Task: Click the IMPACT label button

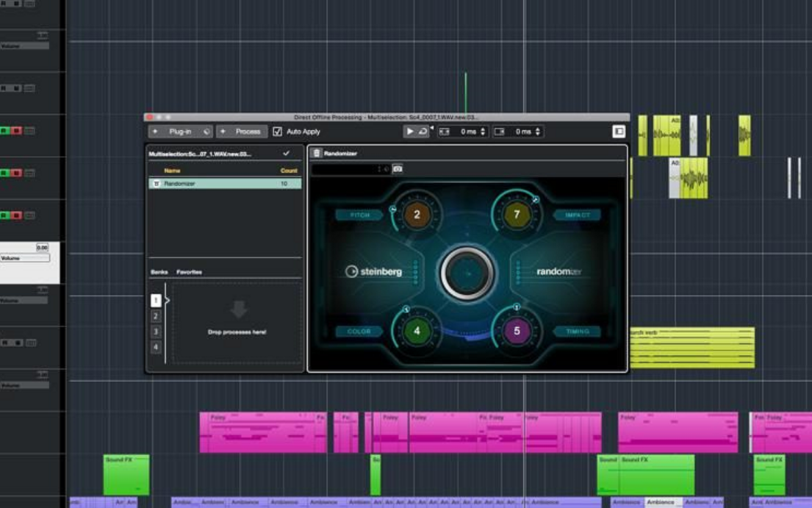Action: click(x=577, y=215)
